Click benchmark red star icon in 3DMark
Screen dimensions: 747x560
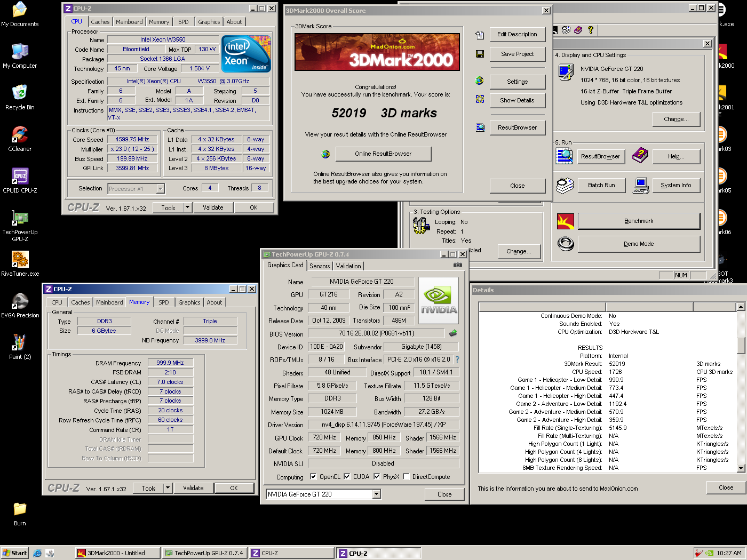(x=565, y=221)
